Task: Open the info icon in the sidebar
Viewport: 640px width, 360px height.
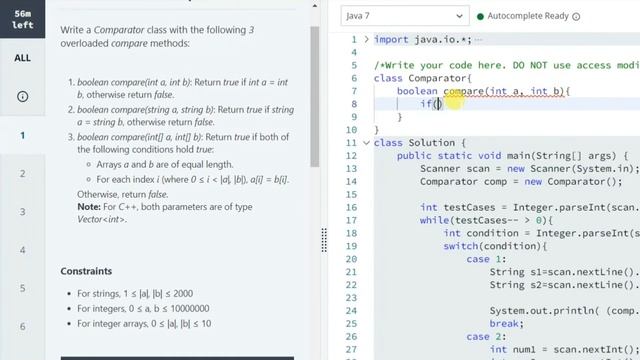Action: (22, 96)
